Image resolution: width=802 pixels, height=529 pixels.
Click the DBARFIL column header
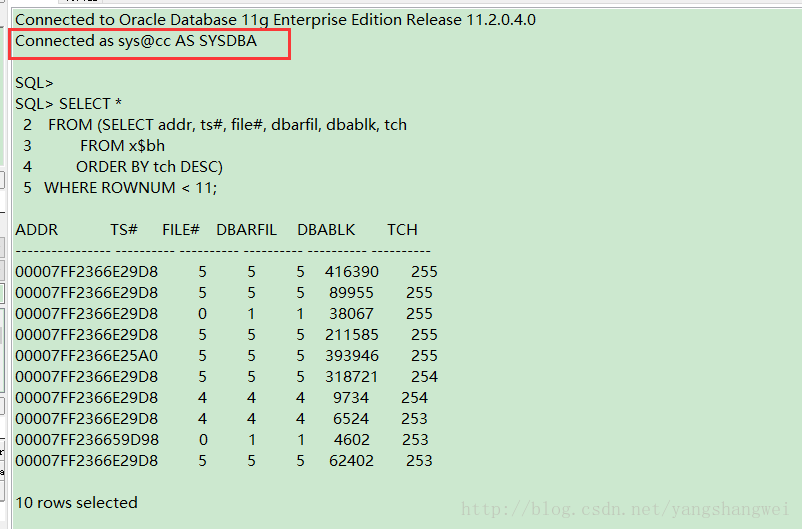tap(247, 230)
